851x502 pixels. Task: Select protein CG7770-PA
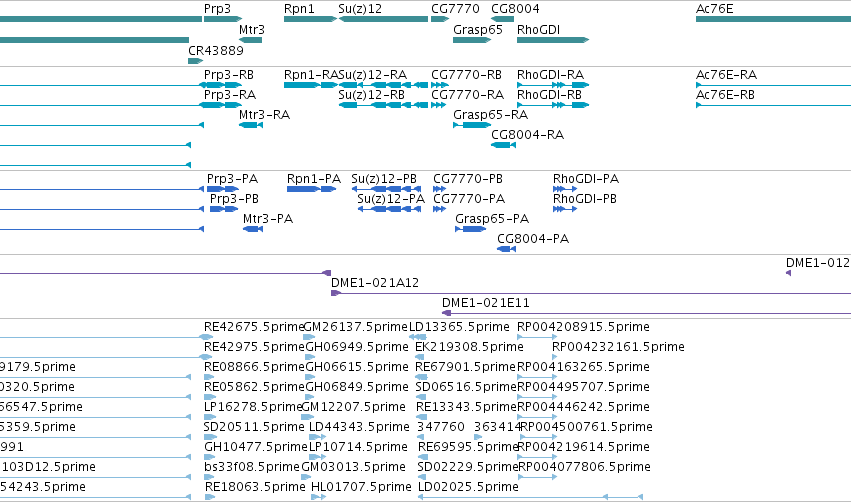pos(469,199)
